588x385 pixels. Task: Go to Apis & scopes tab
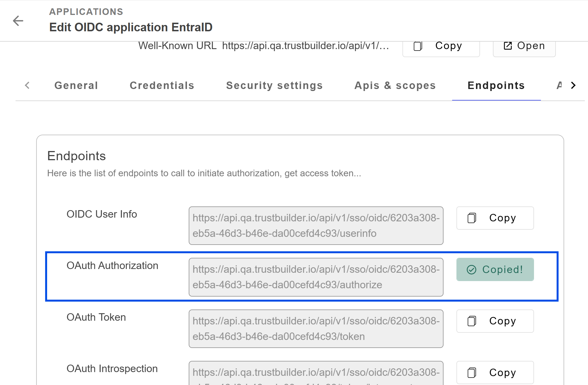coord(395,86)
